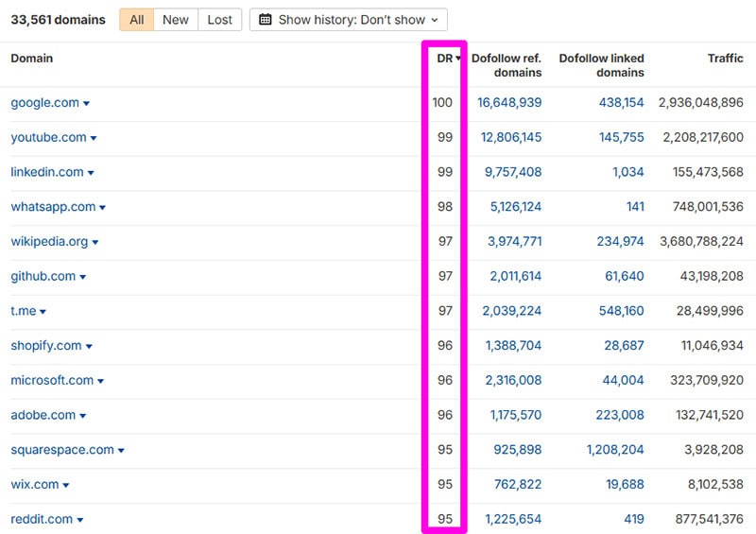Expand the dropdown arrow next to reddit.com
The width and height of the screenshot is (756, 534).
click(x=79, y=521)
